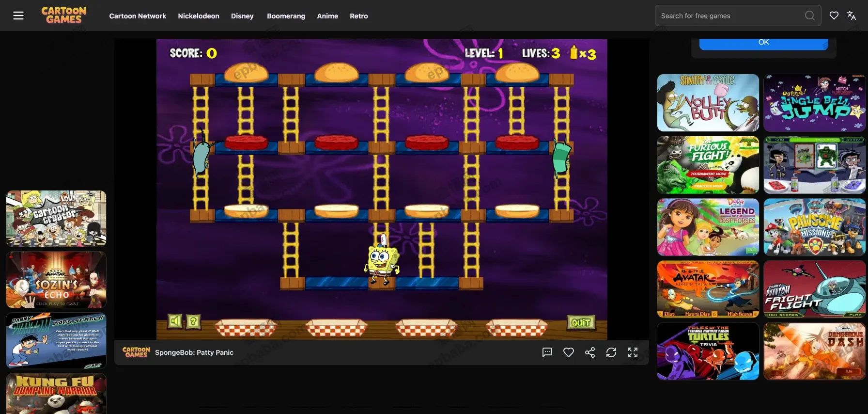This screenshot has height=414, width=868.
Task: Reload the game with refresh icon
Action: point(611,352)
